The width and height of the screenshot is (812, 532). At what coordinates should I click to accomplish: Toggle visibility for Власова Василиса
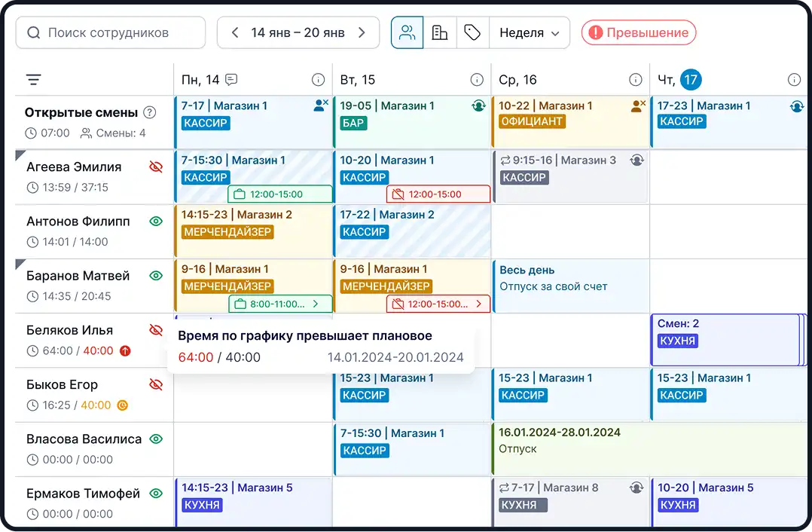click(x=156, y=439)
